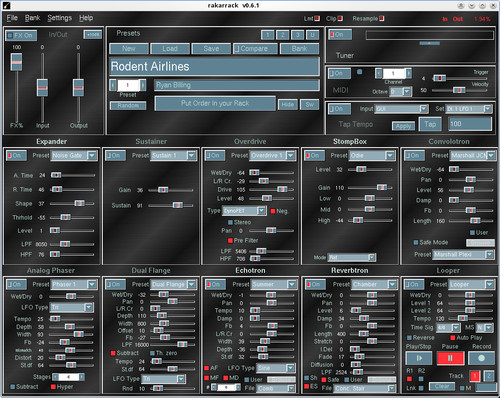Click Put Order in your Rack button
Image resolution: width=500 pixels, height=398 pixels.
[215, 103]
